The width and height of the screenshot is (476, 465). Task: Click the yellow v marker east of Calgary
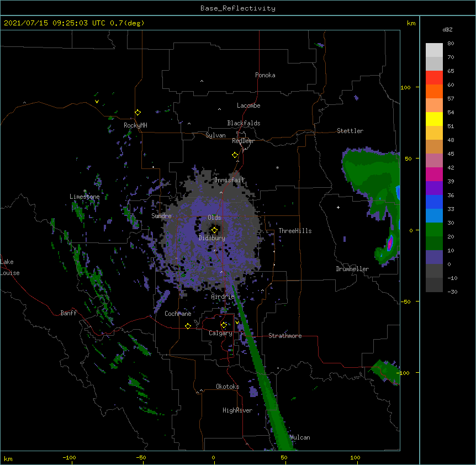[x=237, y=323]
